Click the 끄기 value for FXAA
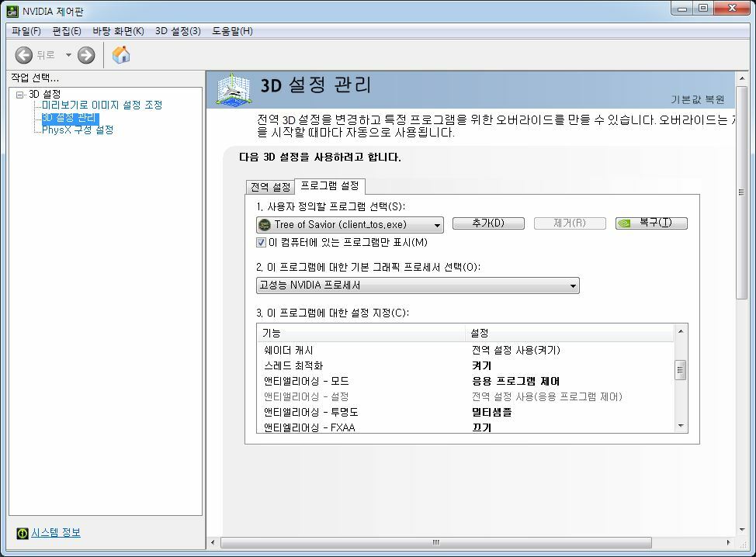This screenshot has width=756, height=557. (x=482, y=427)
